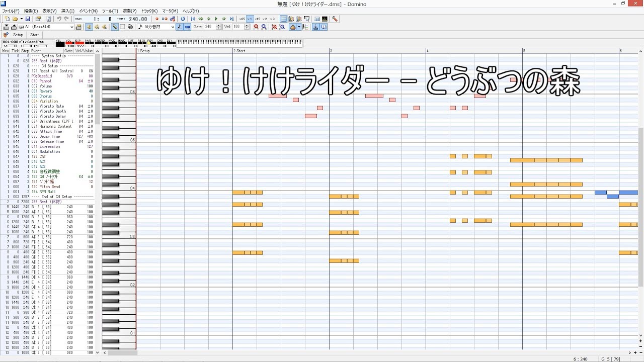Image resolution: width=644 pixels, height=362 pixels.
Task: Expand the recent files arrow beside Open
Action: pos(21,19)
